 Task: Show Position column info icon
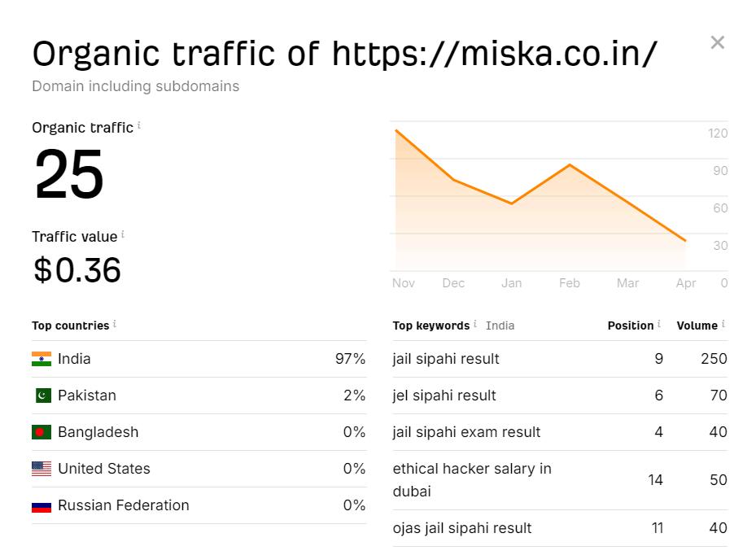click(x=659, y=324)
